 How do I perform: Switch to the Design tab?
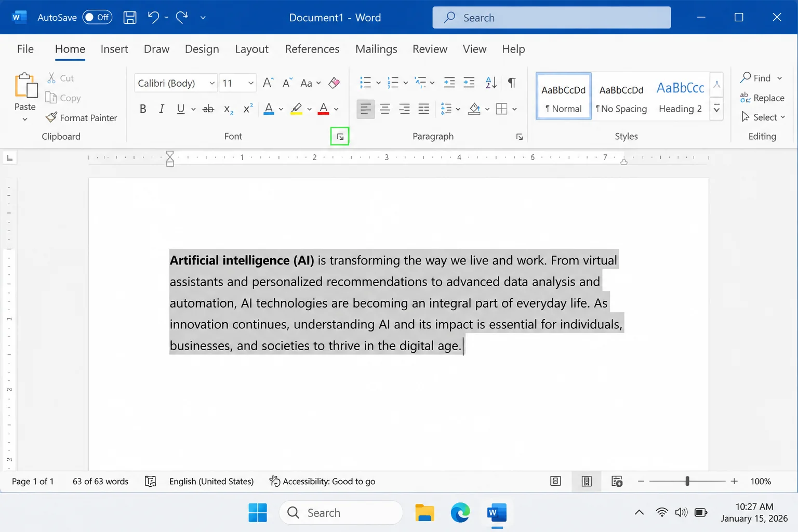(202, 49)
